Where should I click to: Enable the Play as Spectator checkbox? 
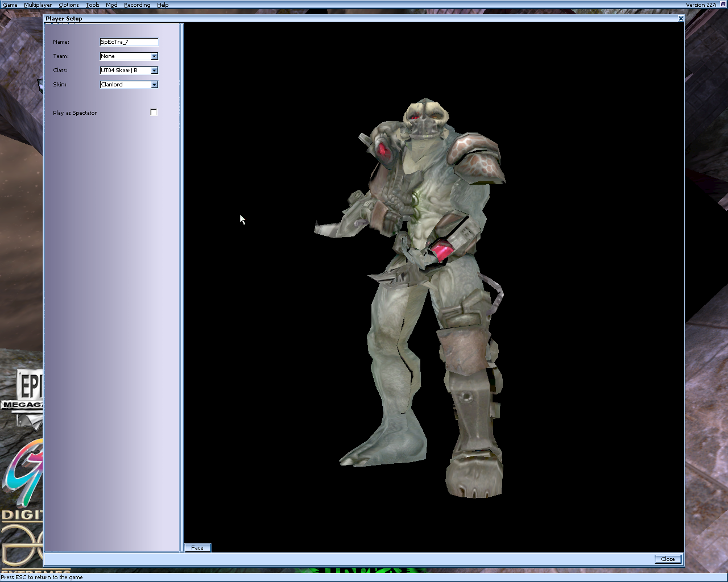pyautogui.click(x=154, y=113)
